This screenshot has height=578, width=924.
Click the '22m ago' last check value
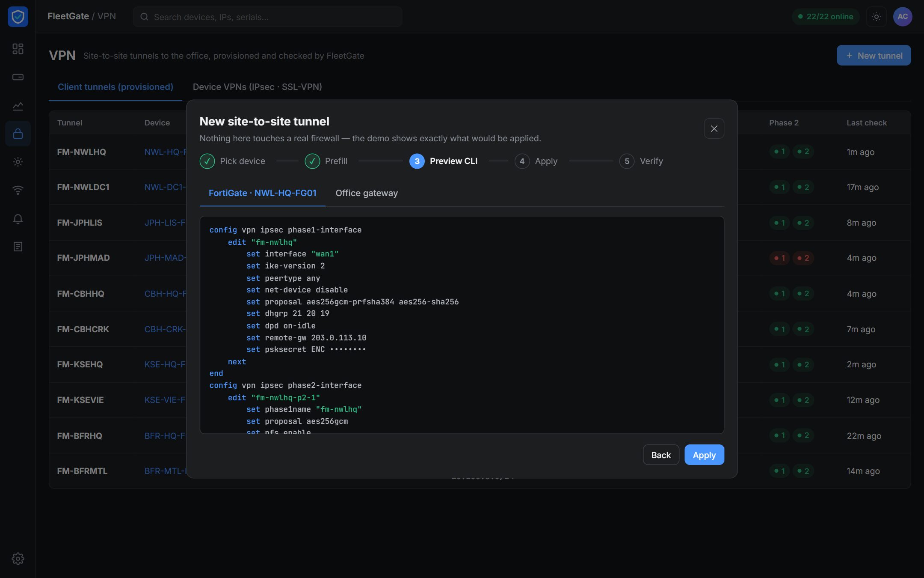click(x=864, y=436)
